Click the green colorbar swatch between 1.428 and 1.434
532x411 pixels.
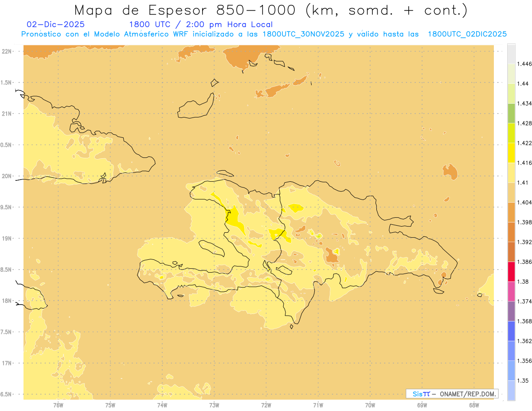[511, 113]
